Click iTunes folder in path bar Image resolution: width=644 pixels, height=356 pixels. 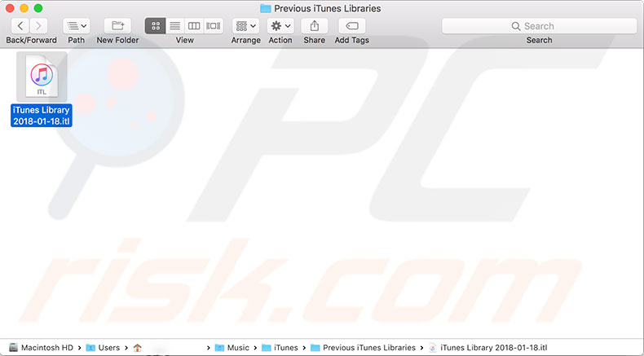point(280,347)
